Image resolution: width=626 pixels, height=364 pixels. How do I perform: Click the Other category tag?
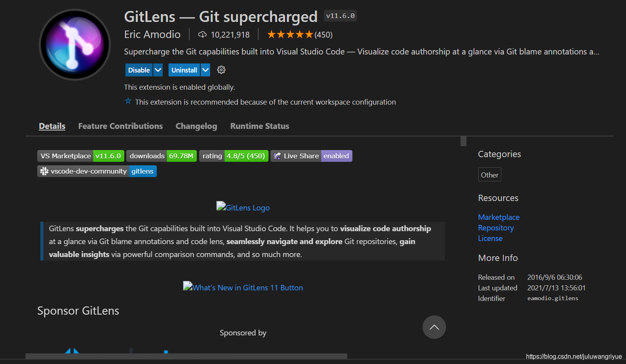(490, 175)
